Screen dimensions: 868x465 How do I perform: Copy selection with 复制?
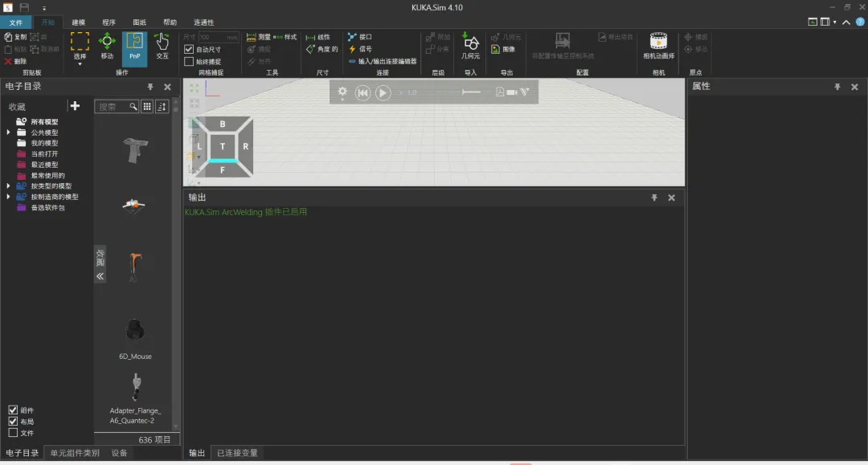tap(15, 37)
